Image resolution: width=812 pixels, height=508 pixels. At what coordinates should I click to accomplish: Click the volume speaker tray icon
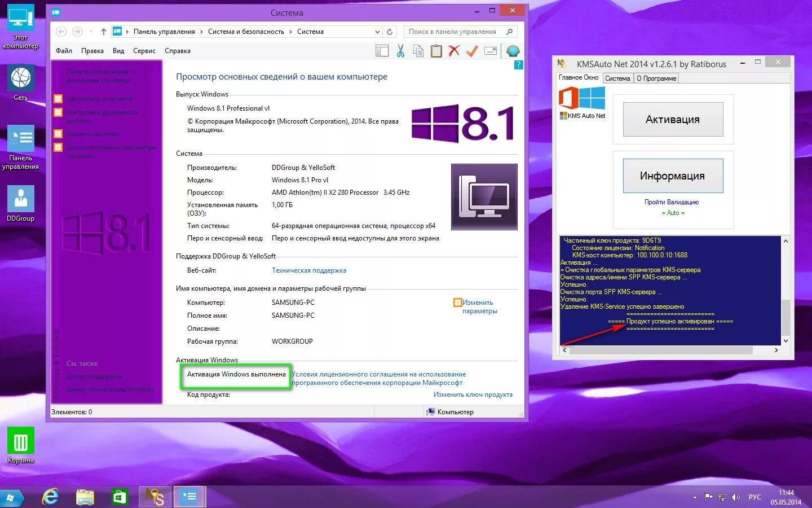735,497
